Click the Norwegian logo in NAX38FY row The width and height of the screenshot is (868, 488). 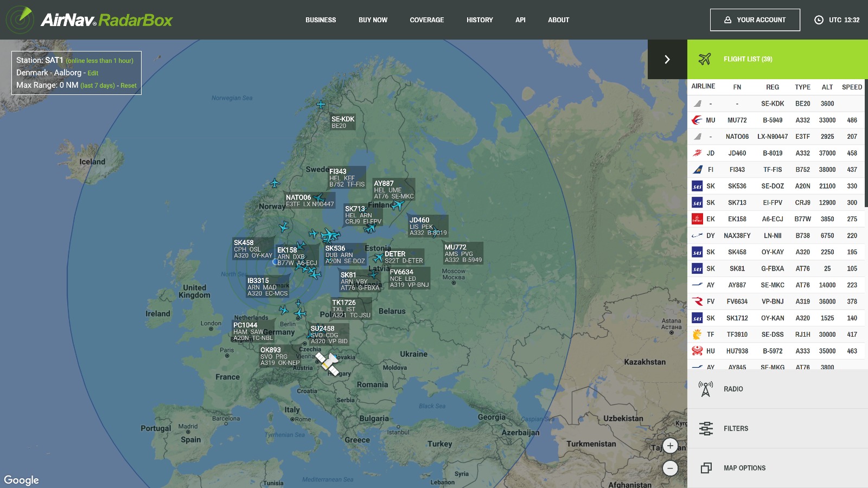697,235
